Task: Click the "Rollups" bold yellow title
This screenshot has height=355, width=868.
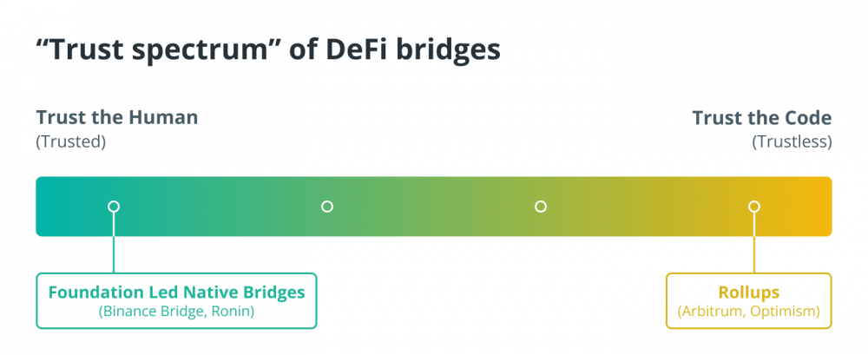Action: click(748, 293)
